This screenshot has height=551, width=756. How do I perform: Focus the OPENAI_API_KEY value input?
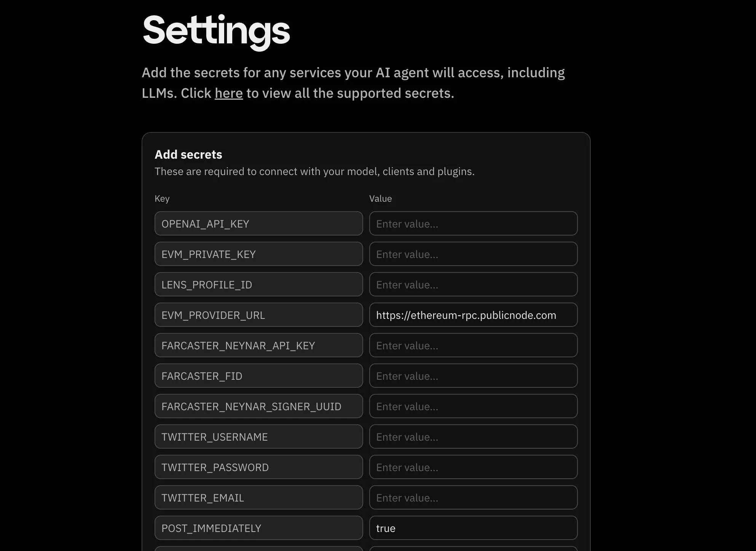[473, 224]
